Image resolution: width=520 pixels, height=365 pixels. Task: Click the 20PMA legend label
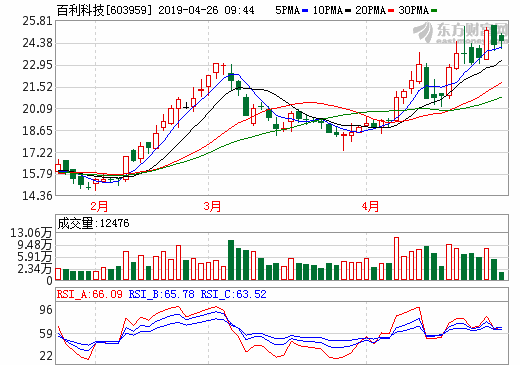371,11
